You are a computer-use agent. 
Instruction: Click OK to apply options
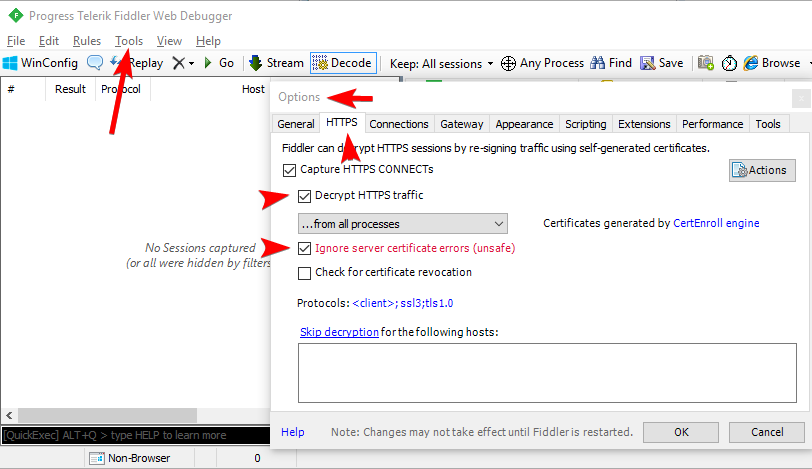point(681,432)
